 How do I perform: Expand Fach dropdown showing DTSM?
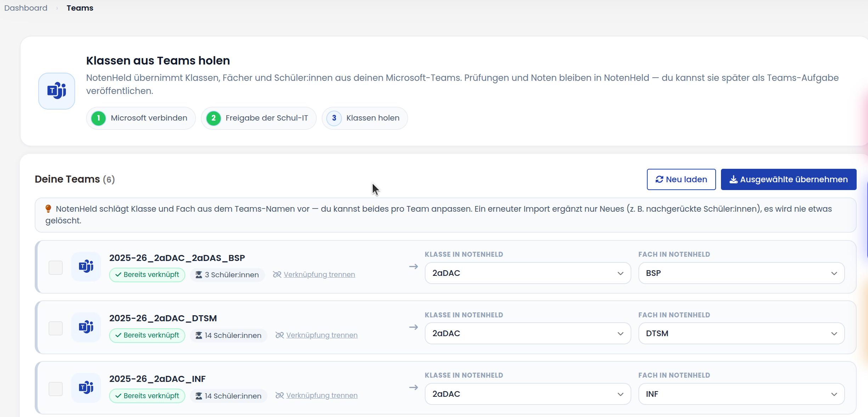click(742, 333)
